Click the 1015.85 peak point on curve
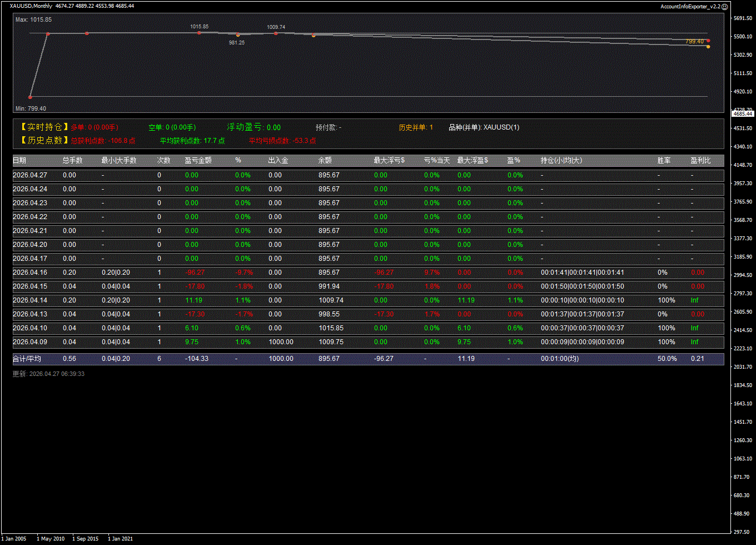Viewport: 756px width, 545px height. (199, 33)
